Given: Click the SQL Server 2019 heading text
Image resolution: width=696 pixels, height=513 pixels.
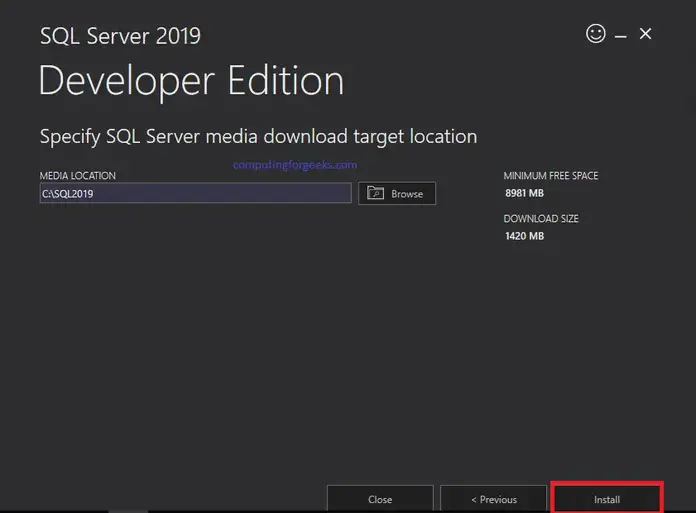Looking at the screenshot, I should (120, 36).
